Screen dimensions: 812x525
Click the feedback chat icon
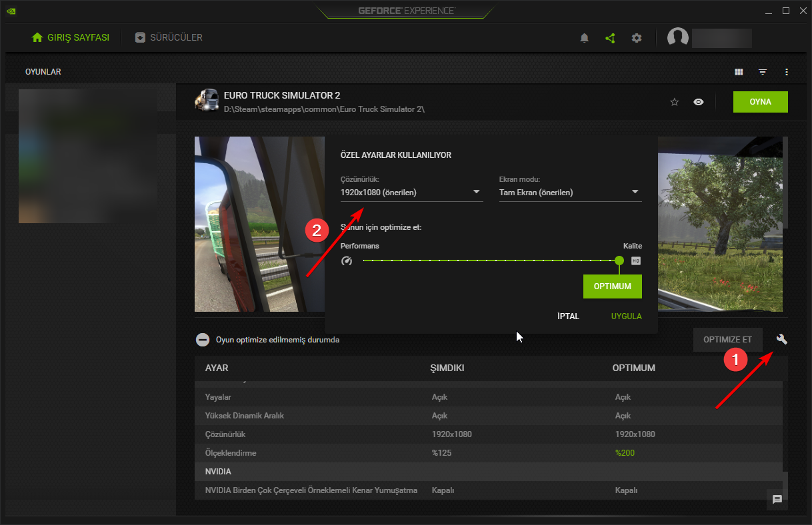pos(777,500)
